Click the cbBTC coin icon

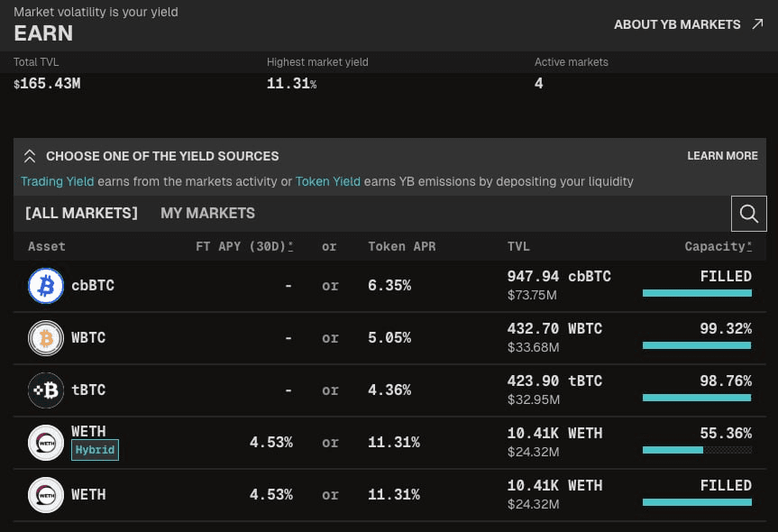(x=46, y=286)
